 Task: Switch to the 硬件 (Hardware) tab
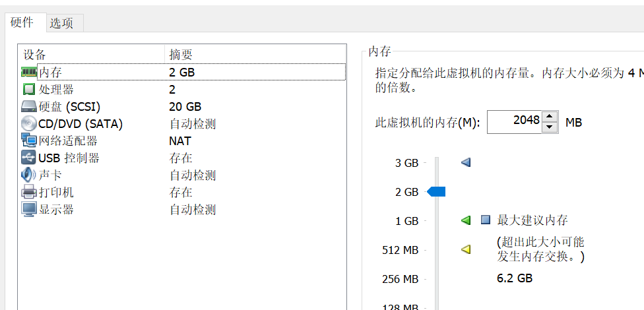[x=22, y=22]
